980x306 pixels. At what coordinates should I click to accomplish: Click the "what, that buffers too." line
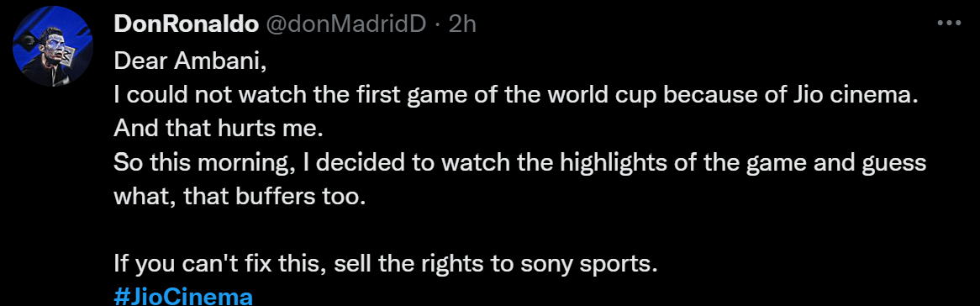238,197
